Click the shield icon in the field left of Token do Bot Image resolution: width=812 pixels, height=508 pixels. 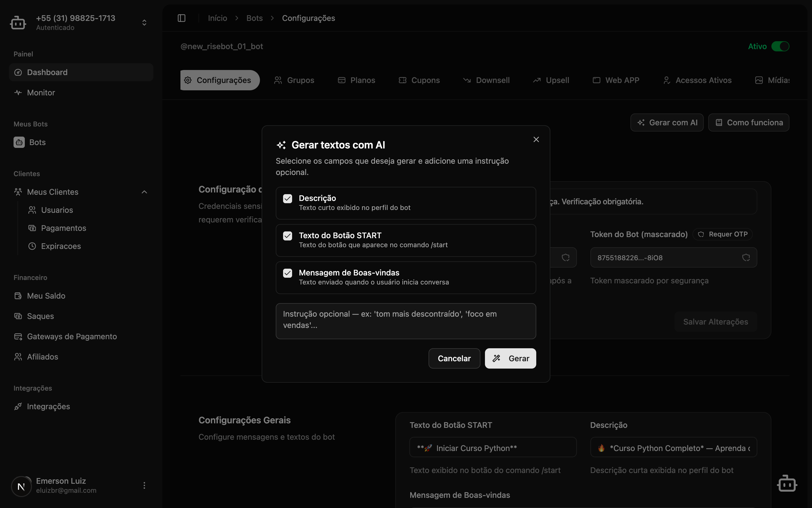pyautogui.click(x=566, y=258)
